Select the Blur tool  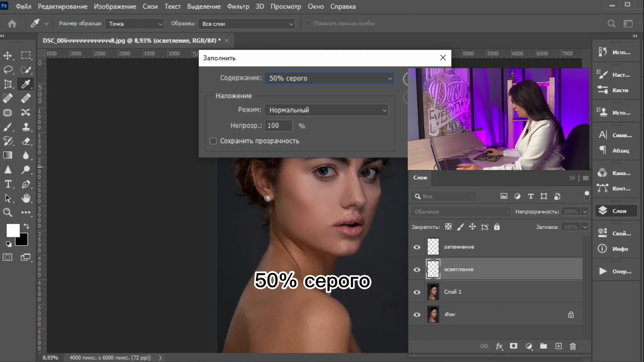(x=26, y=155)
